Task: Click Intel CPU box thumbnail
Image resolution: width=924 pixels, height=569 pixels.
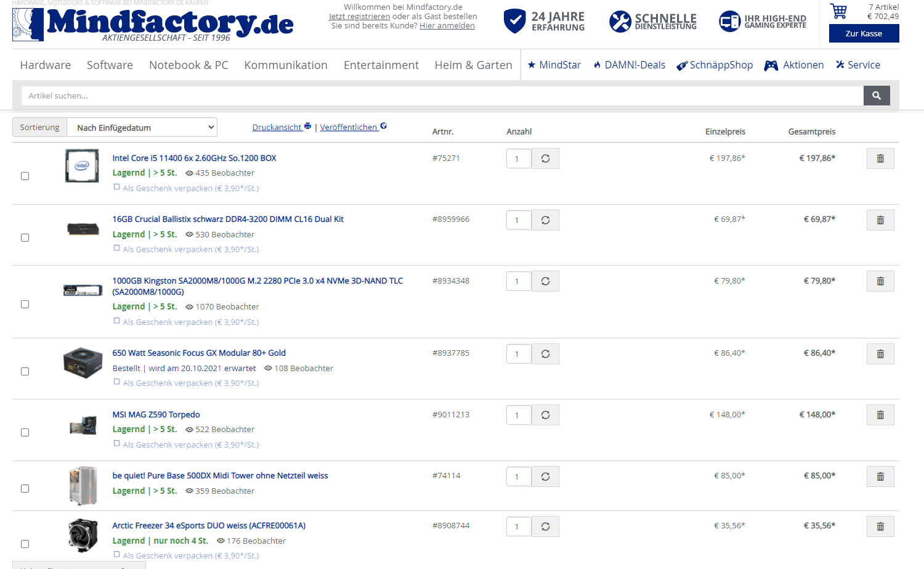Action: pos(82,166)
